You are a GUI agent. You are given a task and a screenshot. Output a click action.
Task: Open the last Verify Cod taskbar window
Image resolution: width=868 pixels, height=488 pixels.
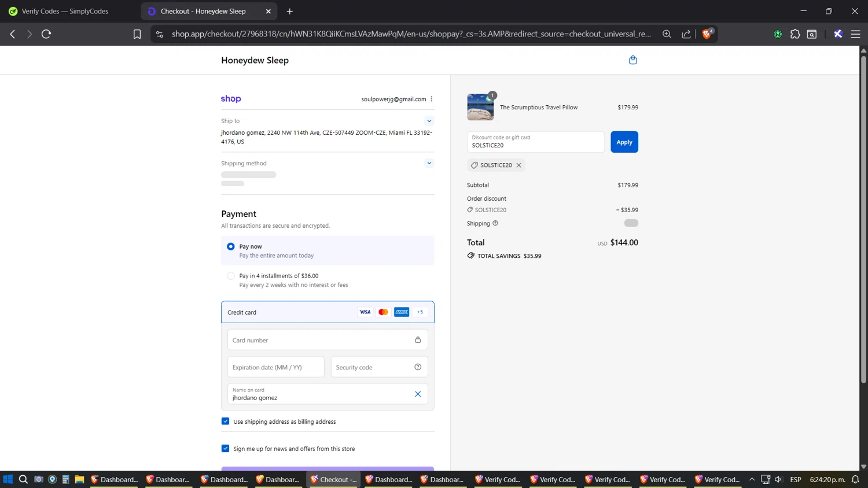point(717,479)
